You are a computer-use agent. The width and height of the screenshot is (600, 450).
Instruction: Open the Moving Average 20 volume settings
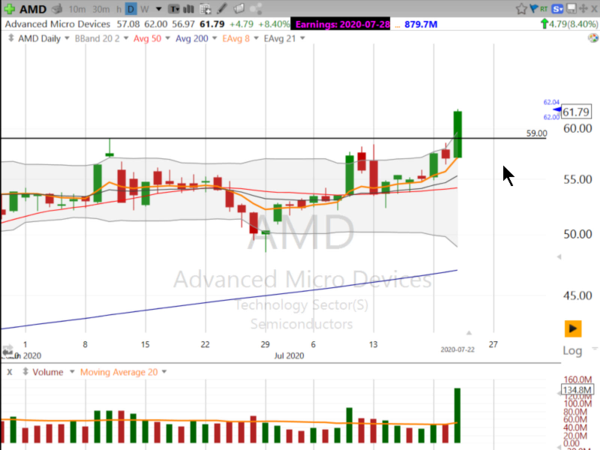click(120, 371)
